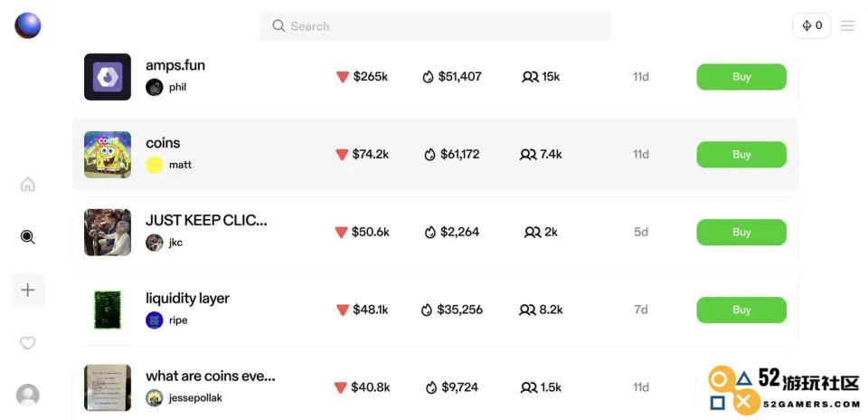Click matt's yellow avatar
The width and height of the screenshot is (868, 420).
point(154,165)
